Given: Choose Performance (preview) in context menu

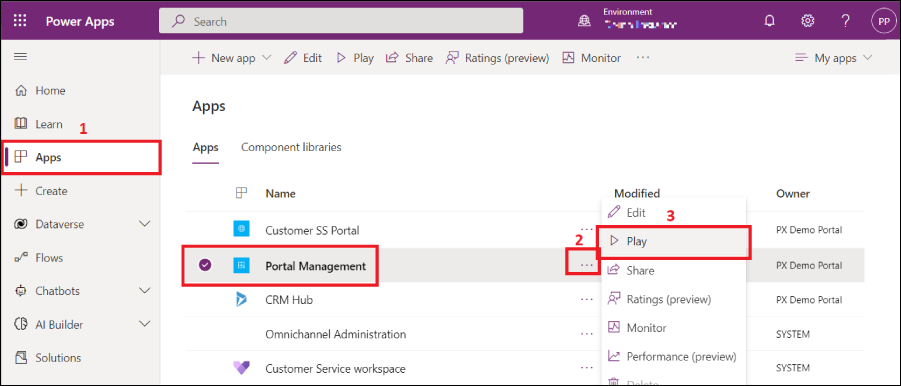Looking at the screenshot, I should pos(673,356).
